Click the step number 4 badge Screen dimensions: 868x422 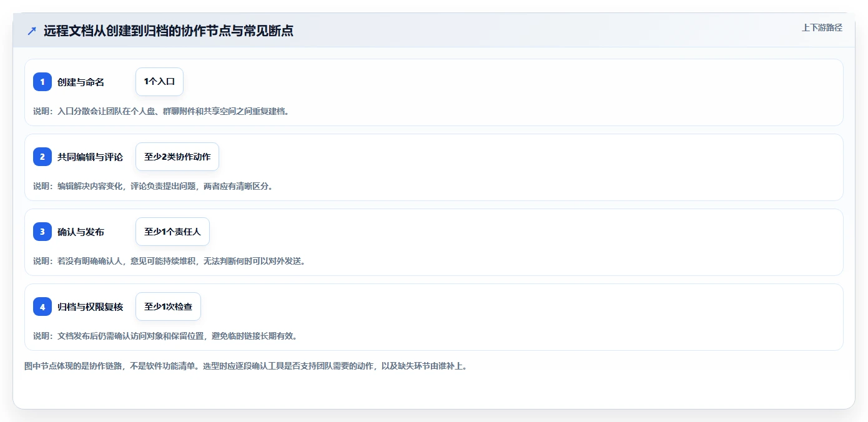(x=42, y=307)
